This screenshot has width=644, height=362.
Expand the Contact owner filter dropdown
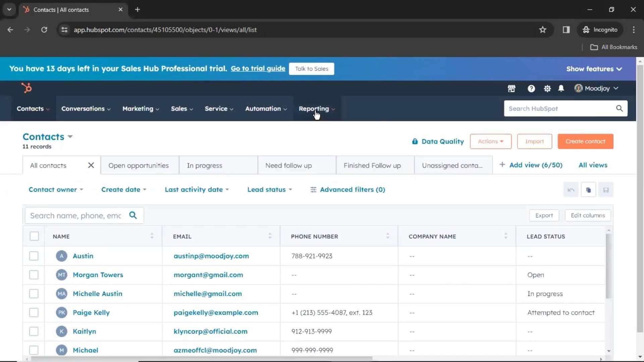56,190
